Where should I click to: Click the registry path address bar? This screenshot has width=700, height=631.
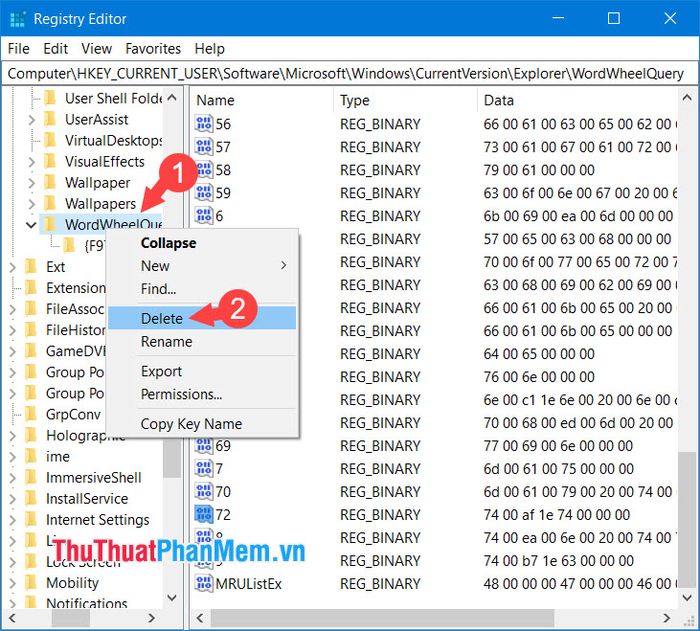346,73
